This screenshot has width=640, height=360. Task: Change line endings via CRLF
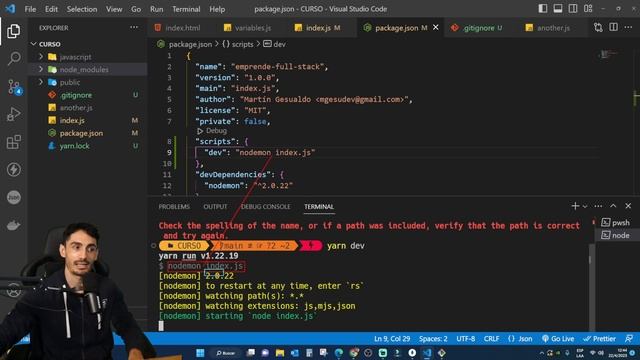491,339
